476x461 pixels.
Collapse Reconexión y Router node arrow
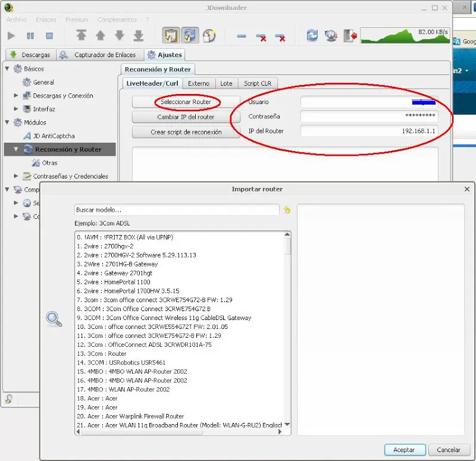(x=16, y=149)
